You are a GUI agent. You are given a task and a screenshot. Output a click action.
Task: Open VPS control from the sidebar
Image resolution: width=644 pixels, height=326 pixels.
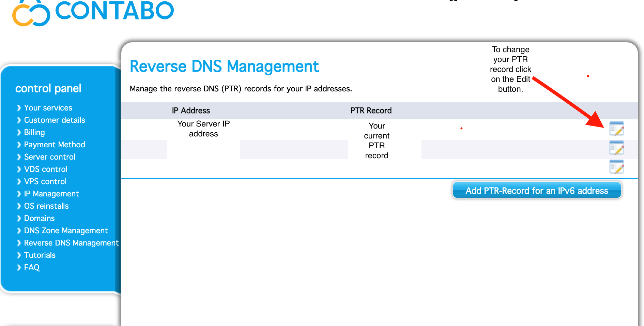tap(45, 181)
